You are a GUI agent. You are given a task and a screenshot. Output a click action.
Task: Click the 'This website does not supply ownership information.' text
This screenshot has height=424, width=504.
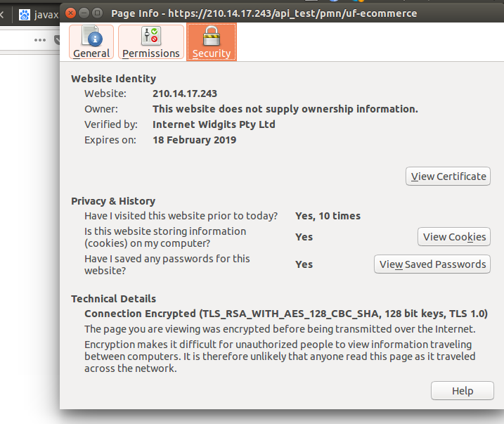click(285, 109)
